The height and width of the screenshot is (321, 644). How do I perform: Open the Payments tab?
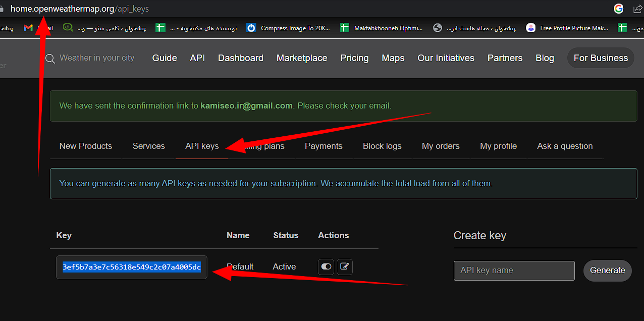324,146
